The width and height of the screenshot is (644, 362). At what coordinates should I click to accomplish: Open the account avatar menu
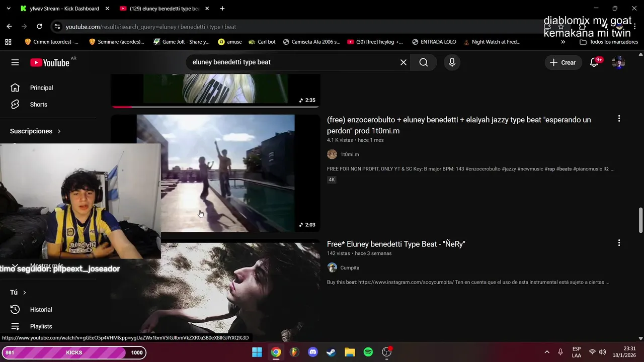(618, 62)
